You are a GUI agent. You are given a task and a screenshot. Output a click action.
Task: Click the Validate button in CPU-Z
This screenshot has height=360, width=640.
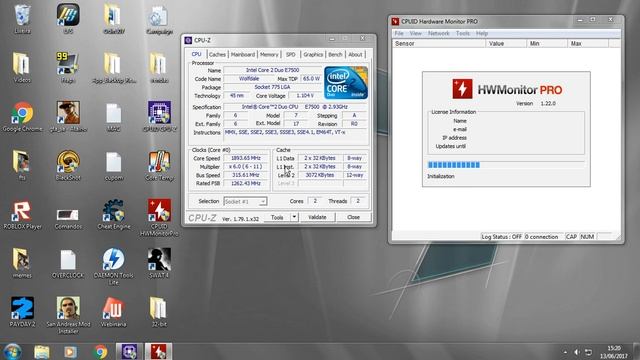click(x=317, y=217)
